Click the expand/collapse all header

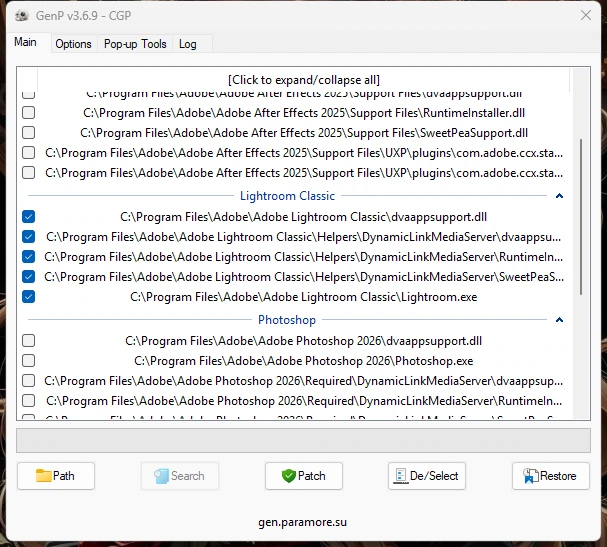pyautogui.click(x=304, y=80)
